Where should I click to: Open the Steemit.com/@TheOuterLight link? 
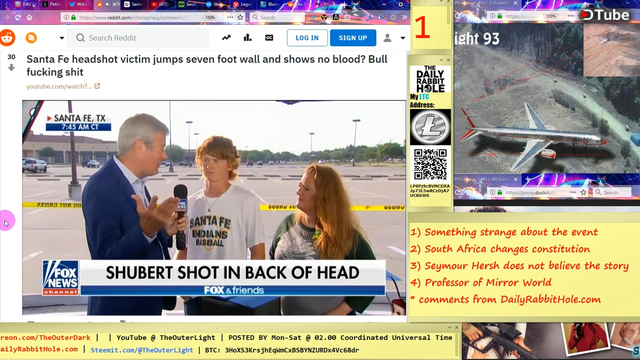tap(142, 350)
